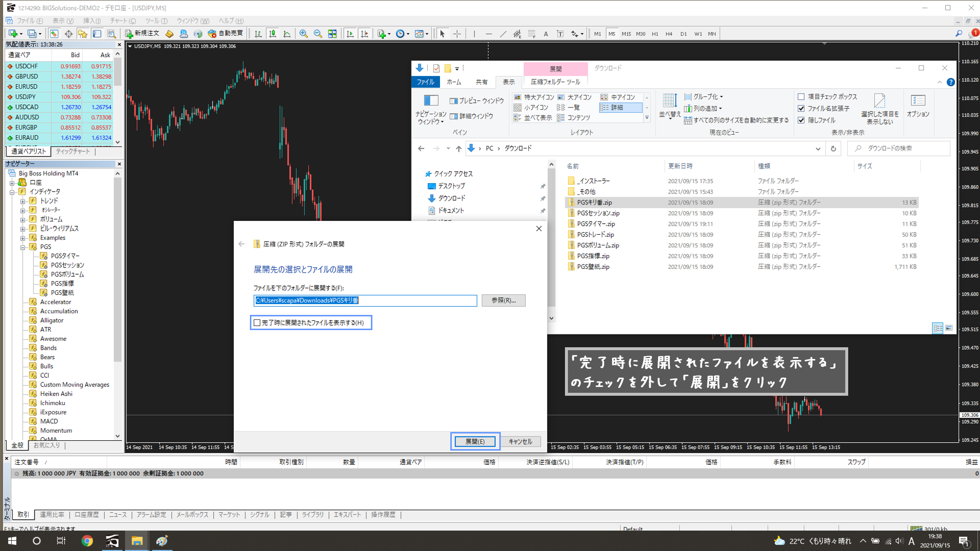
Task: Click the Explorer refresh icon
Action: pos(833,148)
